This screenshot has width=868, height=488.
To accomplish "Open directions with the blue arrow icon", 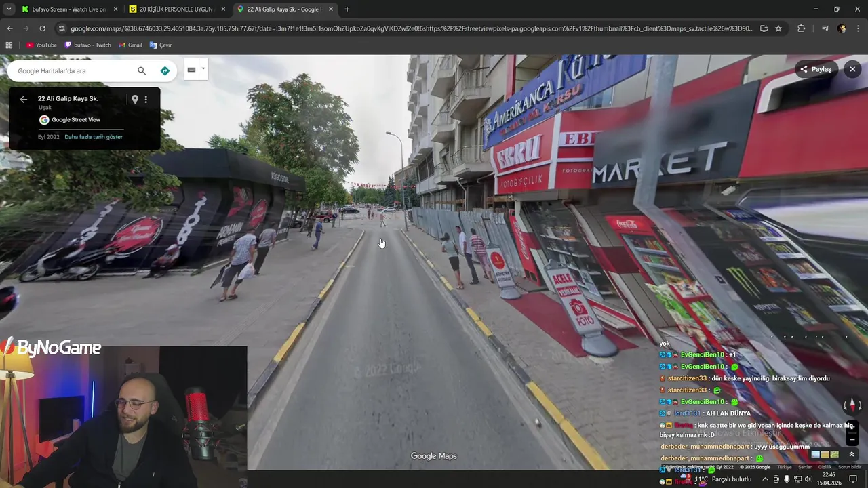I will (x=165, y=70).
